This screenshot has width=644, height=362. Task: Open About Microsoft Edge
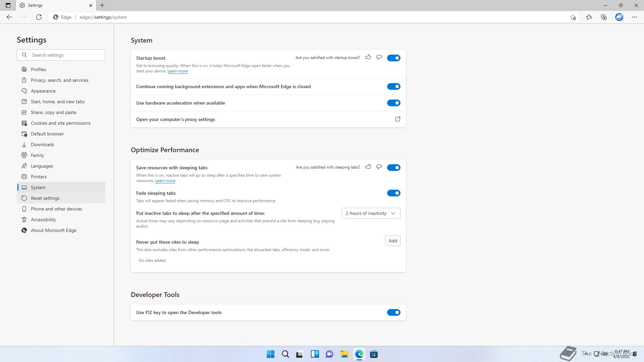[x=61, y=230]
